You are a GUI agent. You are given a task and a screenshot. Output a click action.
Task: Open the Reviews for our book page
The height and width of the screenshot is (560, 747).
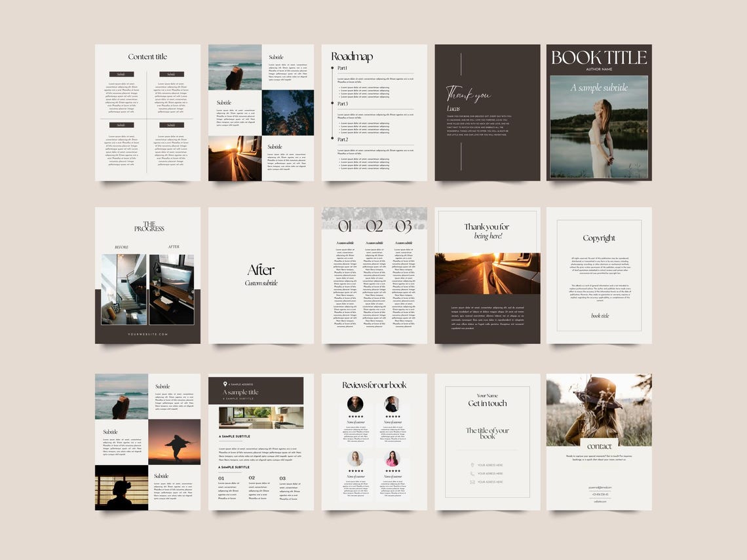click(x=374, y=442)
